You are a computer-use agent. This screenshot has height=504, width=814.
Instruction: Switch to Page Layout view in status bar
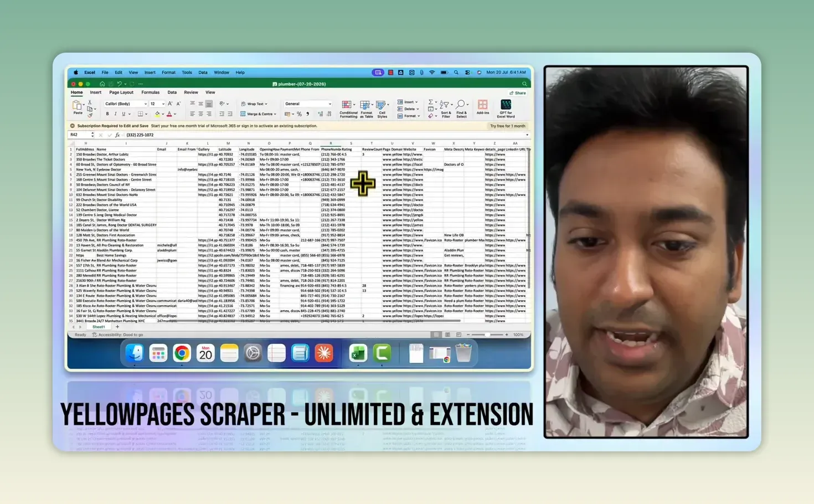click(x=447, y=335)
